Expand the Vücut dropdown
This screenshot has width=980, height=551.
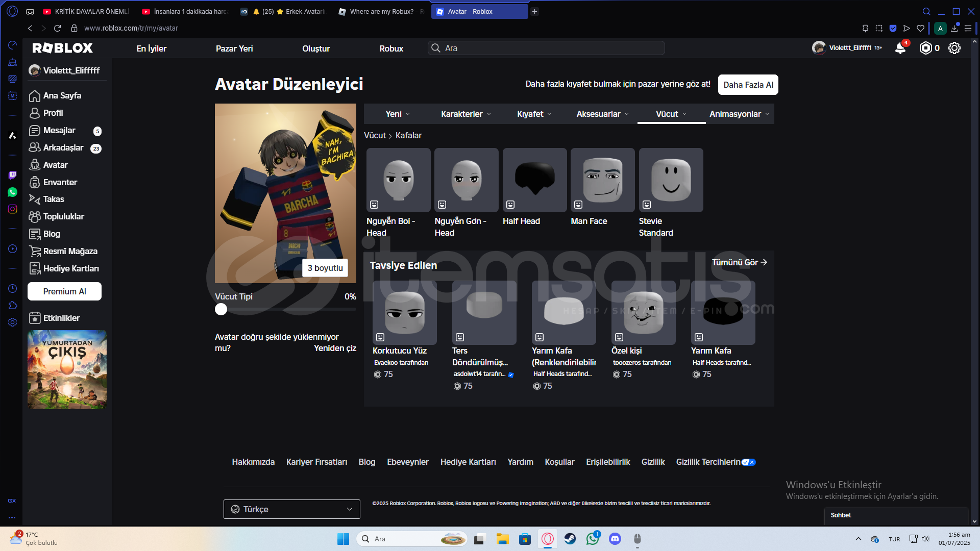671,114
